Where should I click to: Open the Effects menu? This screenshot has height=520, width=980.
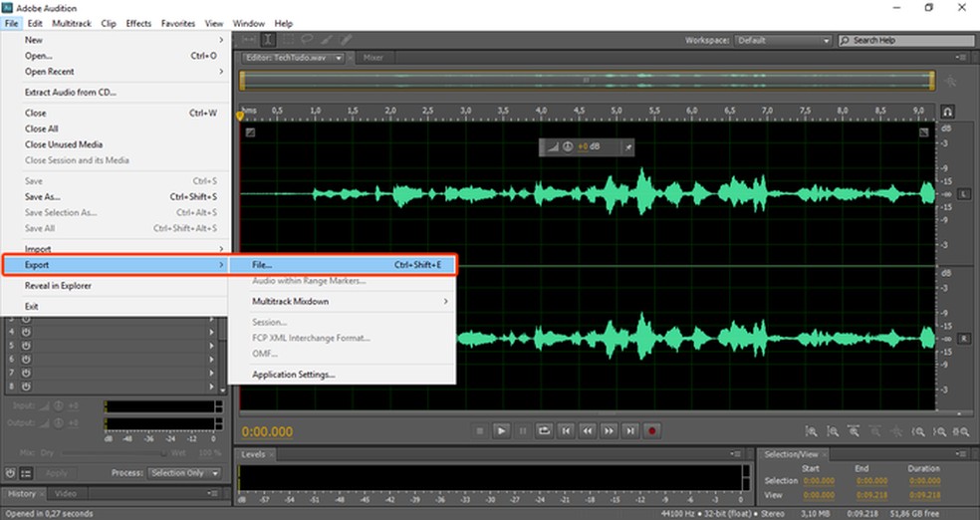[138, 23]
